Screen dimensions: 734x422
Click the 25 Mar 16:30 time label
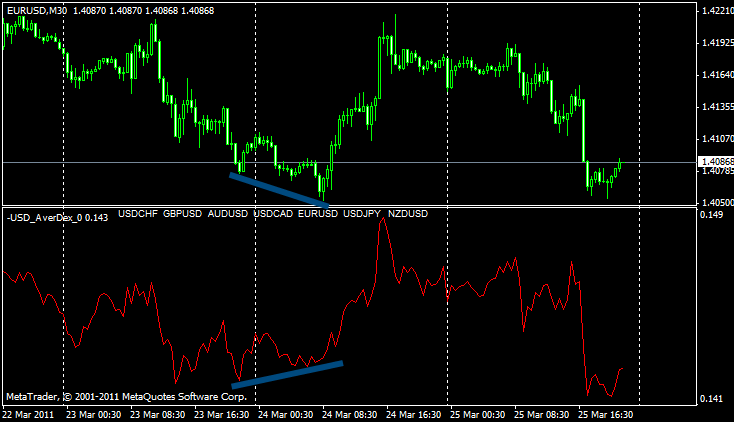click(606, 413)
